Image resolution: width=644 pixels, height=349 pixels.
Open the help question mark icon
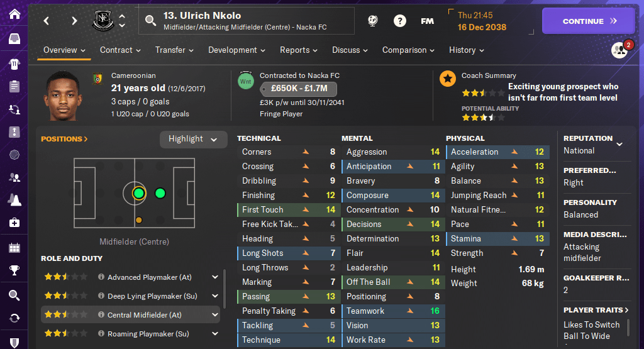(400, 21)
